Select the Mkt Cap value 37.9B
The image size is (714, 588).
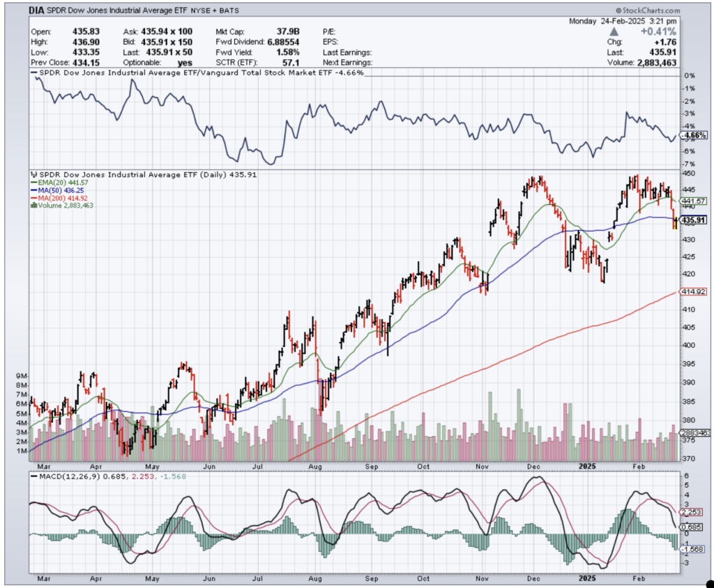pos(288,31)
